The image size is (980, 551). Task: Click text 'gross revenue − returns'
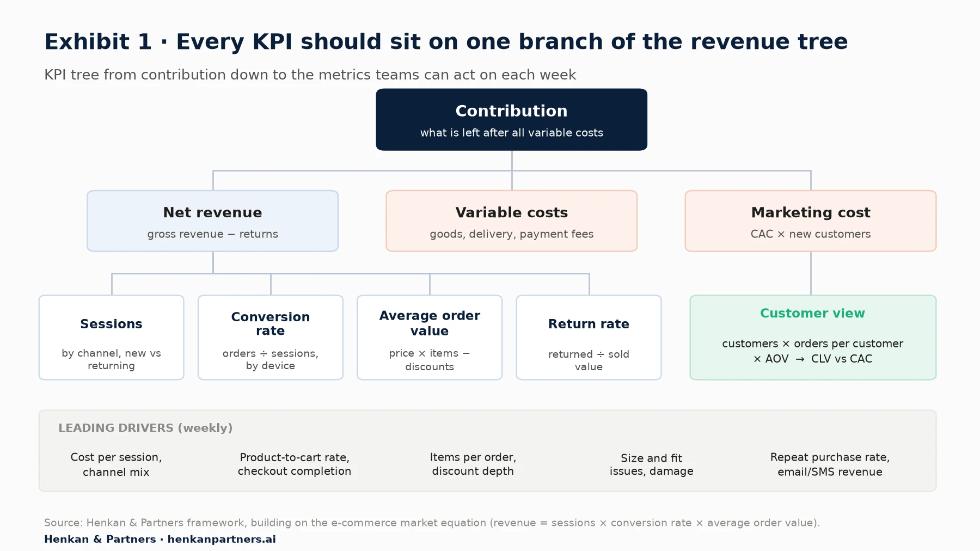coord(212,234)
